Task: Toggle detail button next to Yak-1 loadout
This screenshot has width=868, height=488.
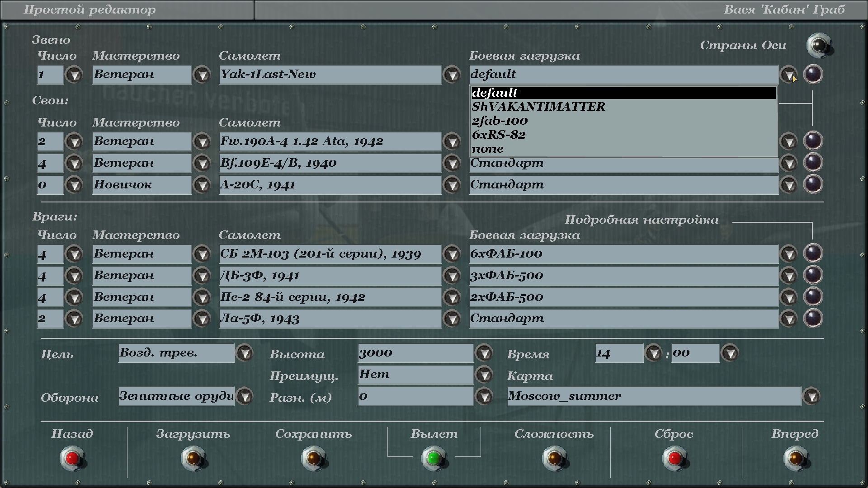Action: (812, 74)
